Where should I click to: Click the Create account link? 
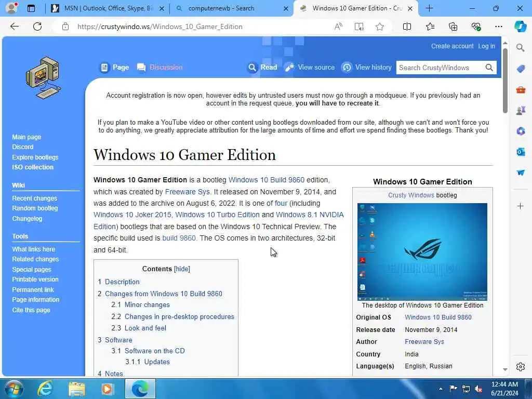452,46
